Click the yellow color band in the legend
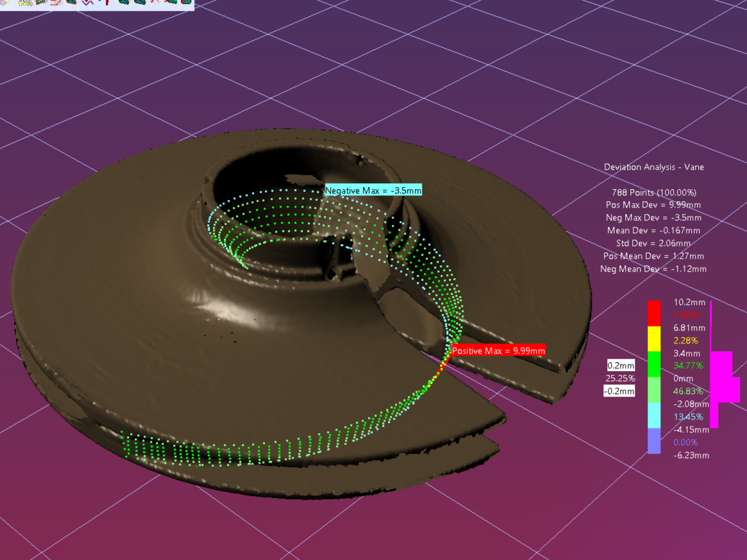This screenshot has width=747, height=560. coord(654,338)
